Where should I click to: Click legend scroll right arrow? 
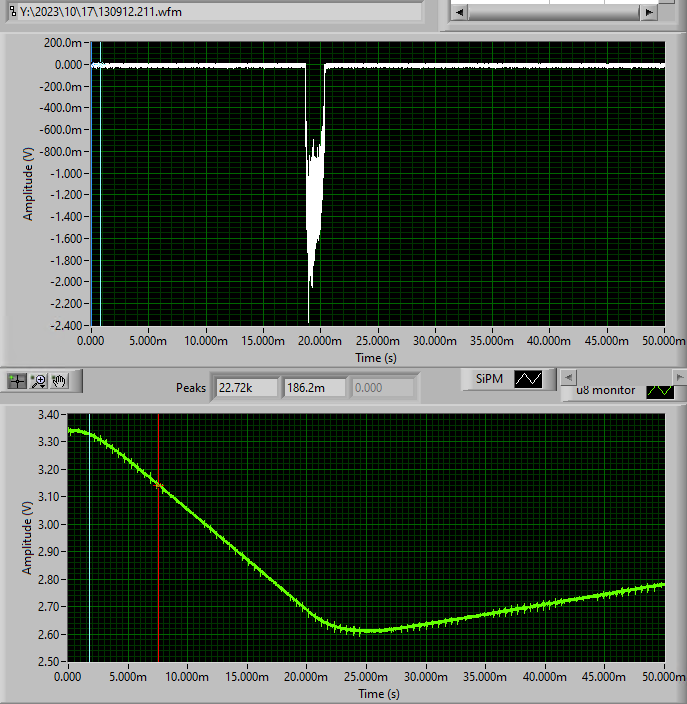[x=679, y=377]
